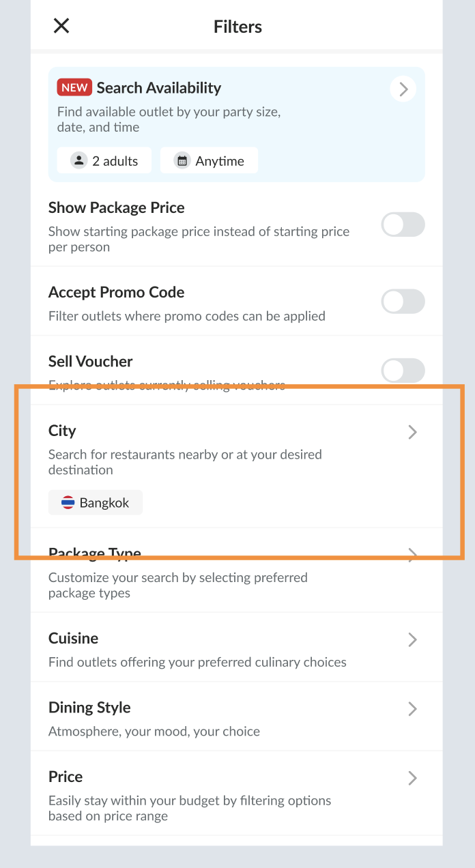Select the Anytime date chip
The height and width of the screenshot is (868, 475).
tap(210, 161)
